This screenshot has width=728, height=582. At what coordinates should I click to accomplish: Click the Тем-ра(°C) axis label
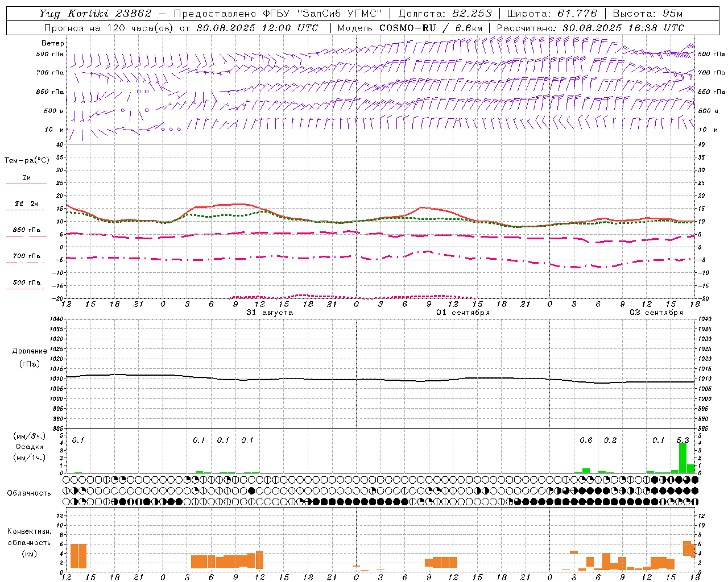point(27,161)
